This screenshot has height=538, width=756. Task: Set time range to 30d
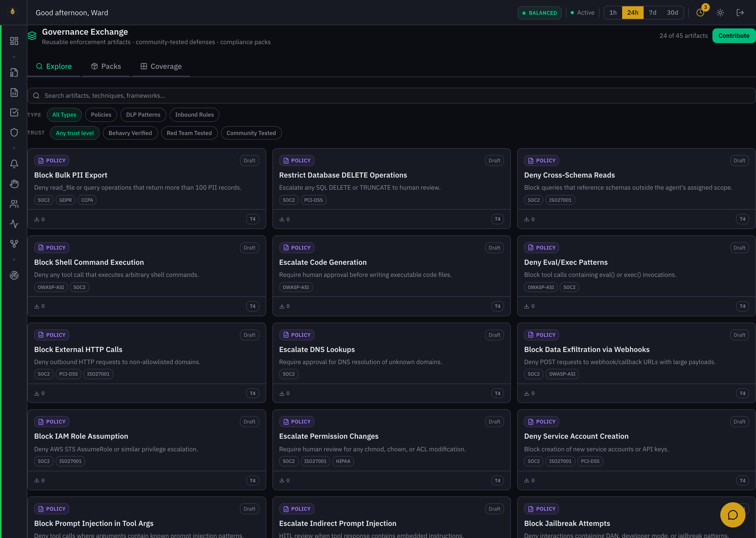[x=673, y=13]
